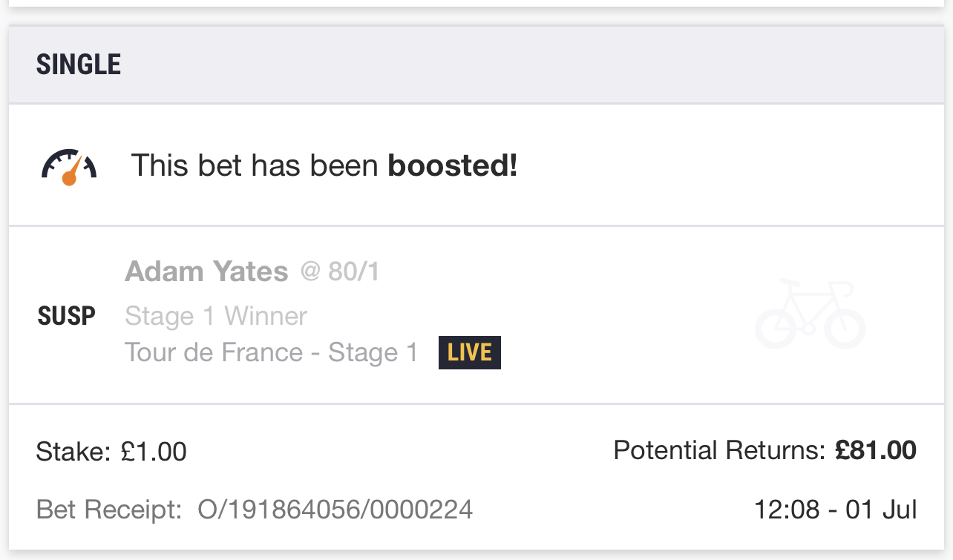The width and height of the screenshot is (953, 560).
Task: Click "This bet has been" message text
Action: coord(255,166)
